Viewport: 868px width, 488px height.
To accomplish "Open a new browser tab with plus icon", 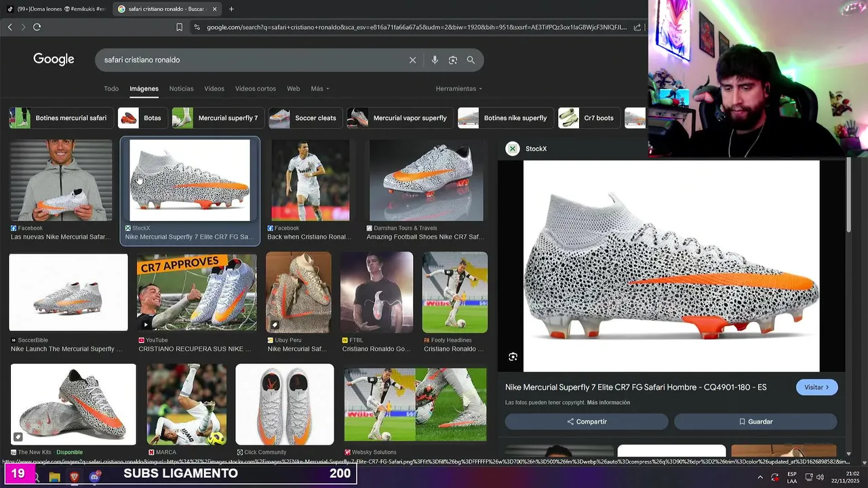I will [x=231, y=9].
